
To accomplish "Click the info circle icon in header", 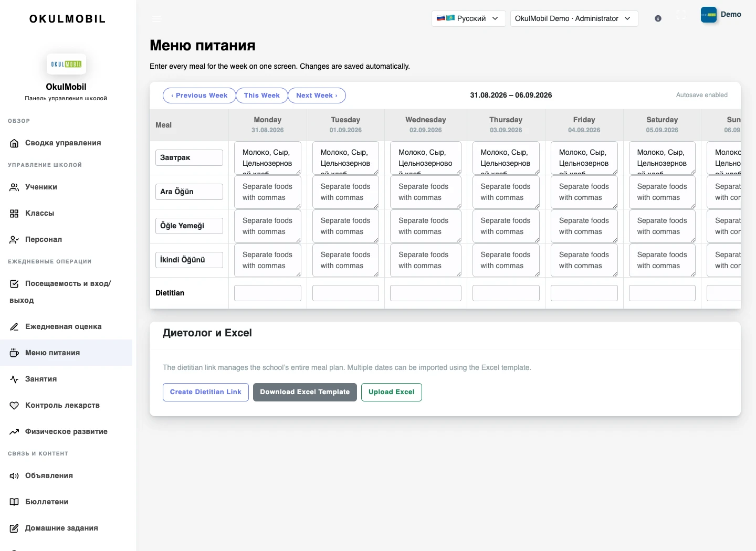I will coord(658,18).
